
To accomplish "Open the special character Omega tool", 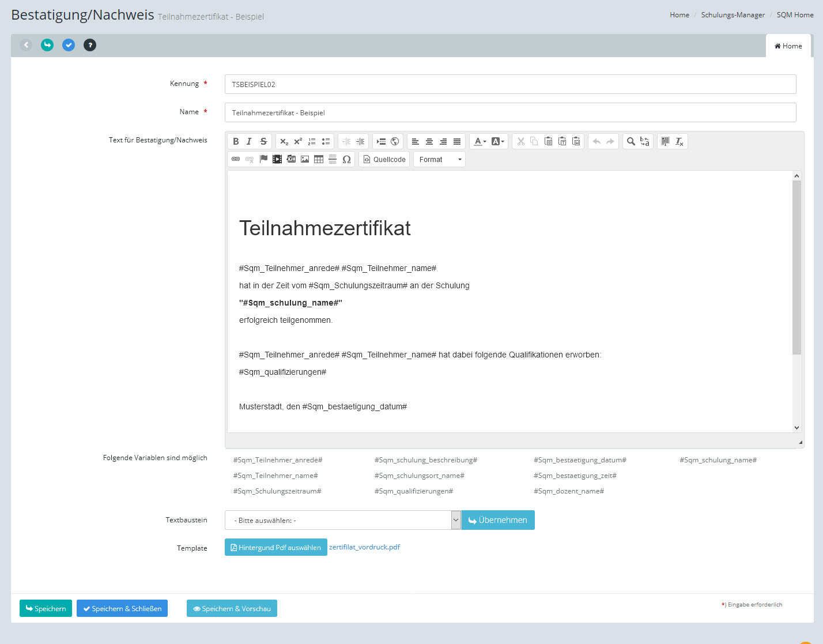I will click(346, 159).
